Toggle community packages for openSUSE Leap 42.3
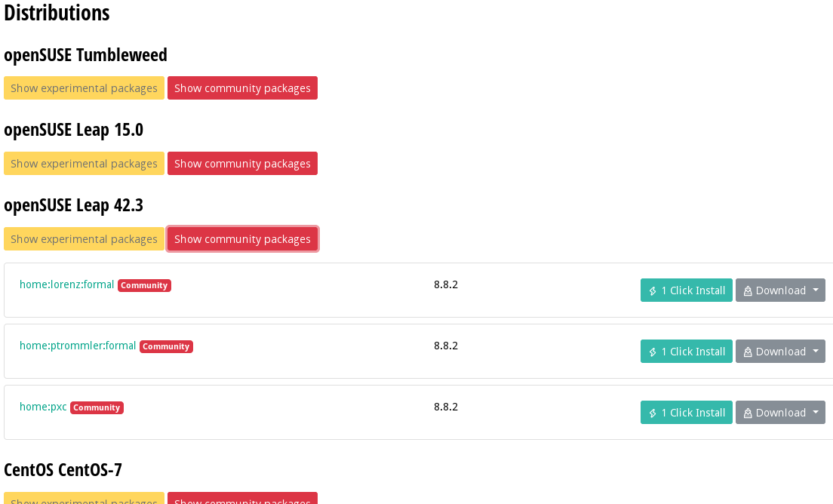This screenshot has width=833, height=504. click(x=242, y=239)
